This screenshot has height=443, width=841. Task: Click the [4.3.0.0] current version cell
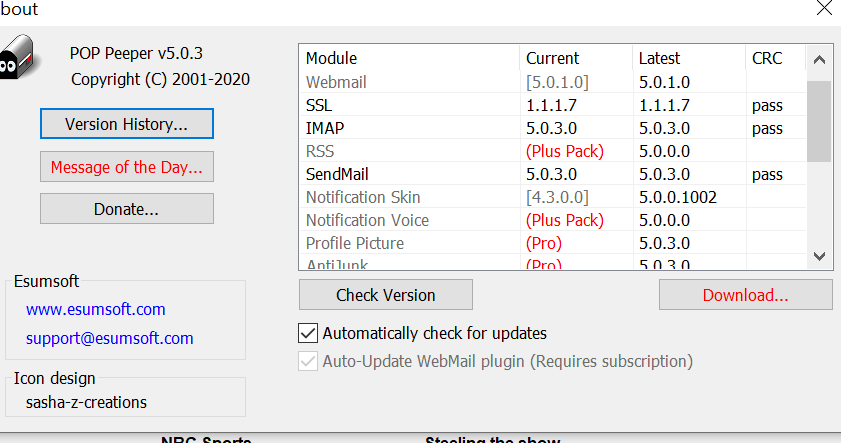pyautogui.click(x=557, y=197)
